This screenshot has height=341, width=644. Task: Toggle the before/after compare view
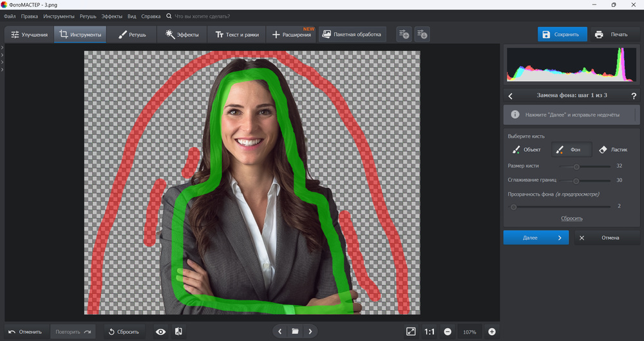pos(178,331)
